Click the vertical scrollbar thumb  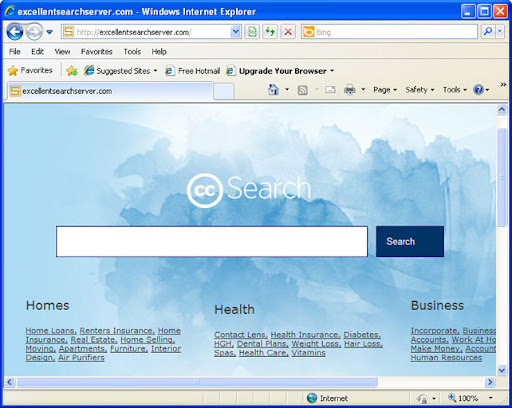(x=502, y=177)
